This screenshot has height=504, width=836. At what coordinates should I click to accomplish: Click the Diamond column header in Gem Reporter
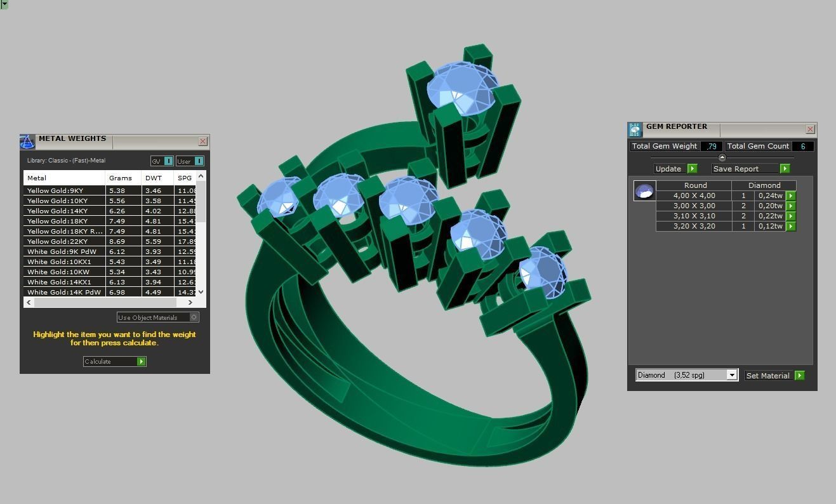point(764,185)
